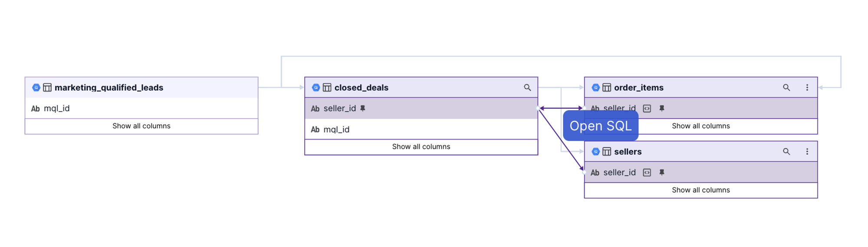This screenshot has height=247, width=868.
Task: Open the kebab menu on sellers
Action: 807,151
